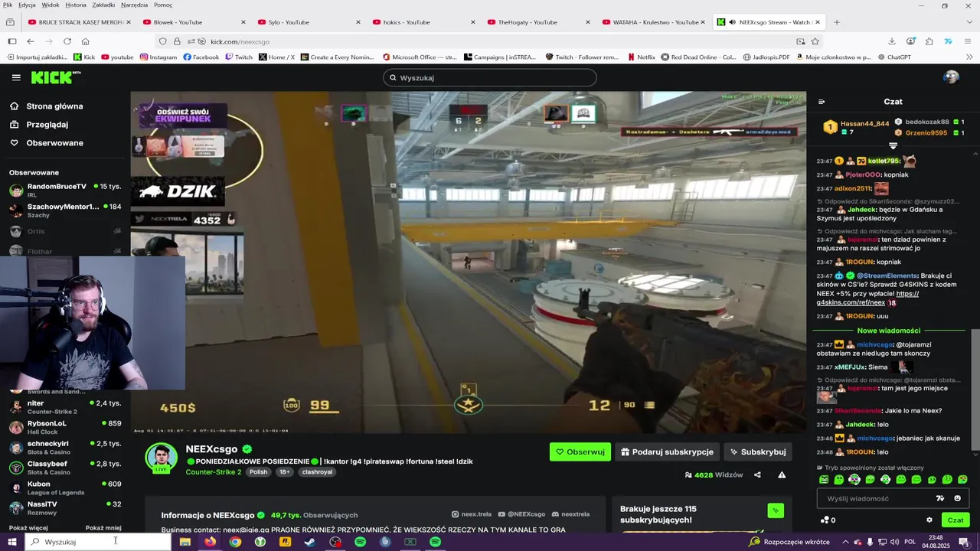This screenshot has width=980, height=551.
Task: Click the Wyślij wiadomość chat input
Action: click(880, 498)
